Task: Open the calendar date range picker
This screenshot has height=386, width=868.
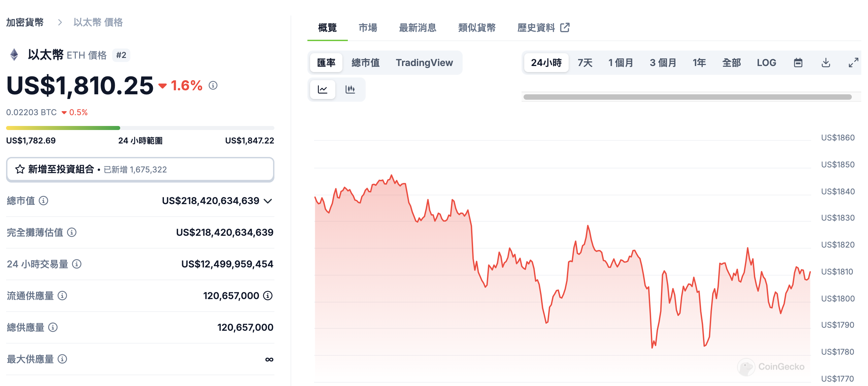Action: click(798, 63)
